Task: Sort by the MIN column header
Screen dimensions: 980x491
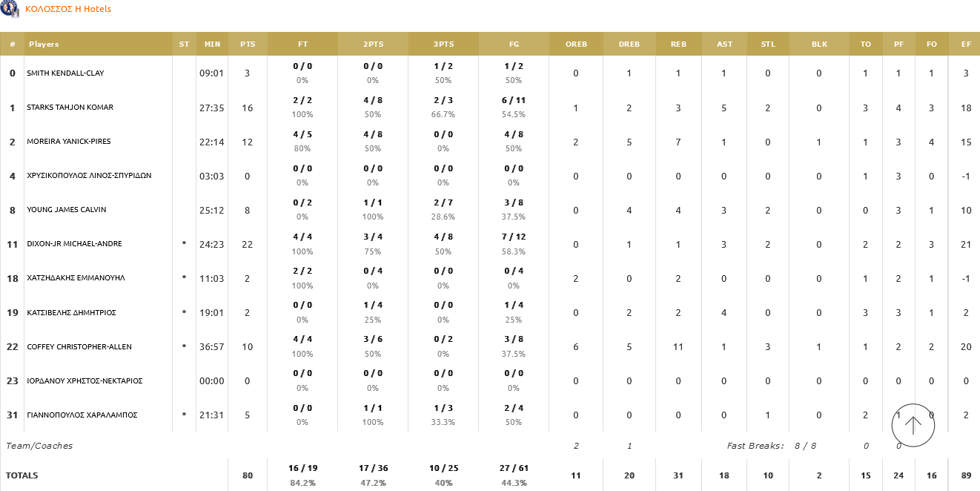Action: tap(212, 45)
